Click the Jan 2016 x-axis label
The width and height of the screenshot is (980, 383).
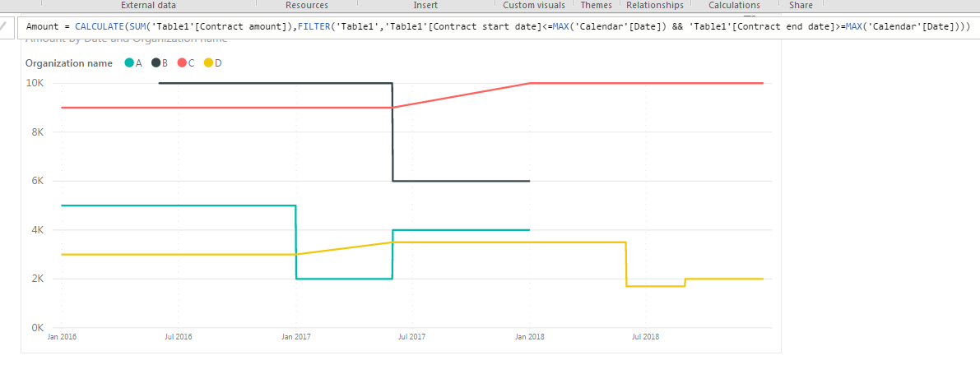pyautogui.click(x=61, y=337)
